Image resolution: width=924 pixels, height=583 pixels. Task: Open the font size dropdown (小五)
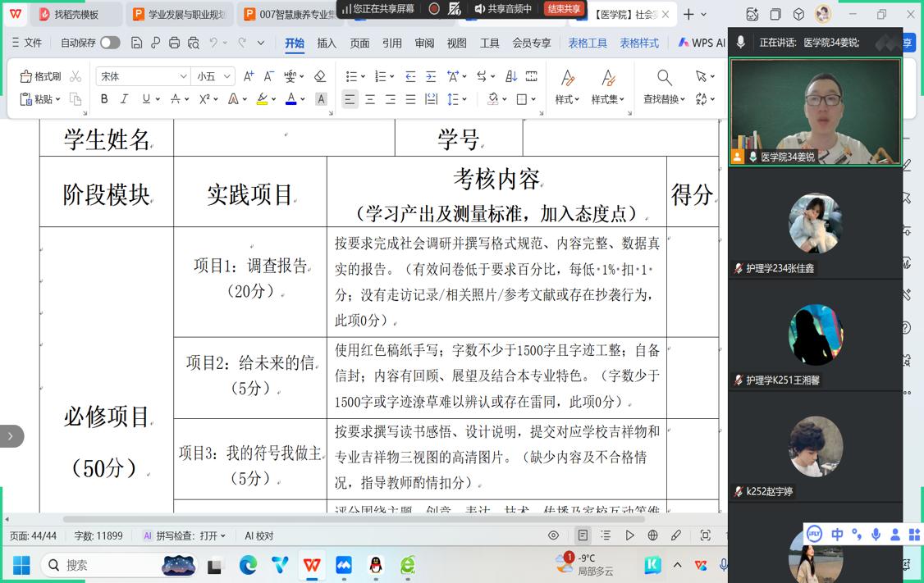(x=226, y=76)
